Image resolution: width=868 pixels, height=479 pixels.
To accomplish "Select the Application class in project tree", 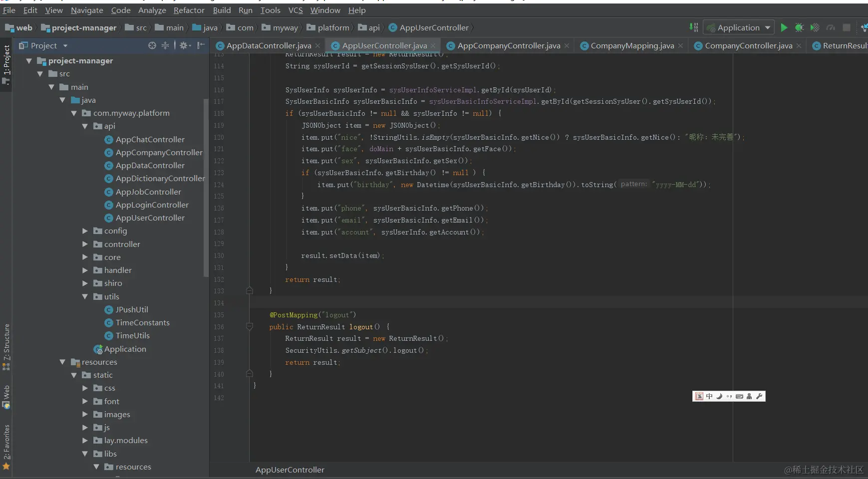I will (x=125, y=349).
